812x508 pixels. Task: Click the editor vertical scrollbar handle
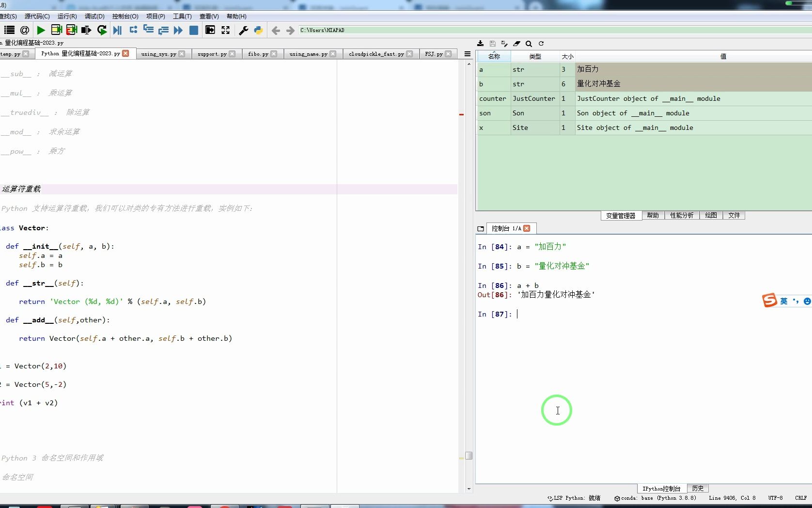coord(468,456)
